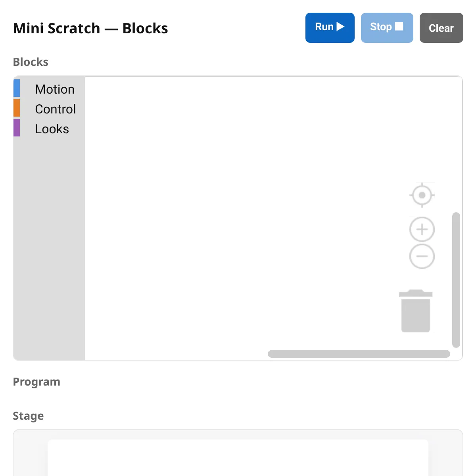Center the workspace using the crosshair icon
476x476 pixels.
pyautogui.click(x=422, y=195)
